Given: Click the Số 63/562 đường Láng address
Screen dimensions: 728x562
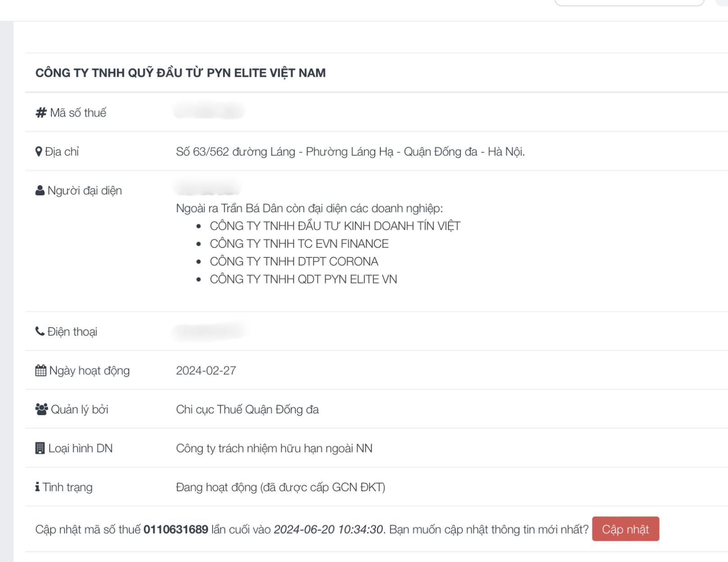Looking at the screenshot, I should [350, 152].
